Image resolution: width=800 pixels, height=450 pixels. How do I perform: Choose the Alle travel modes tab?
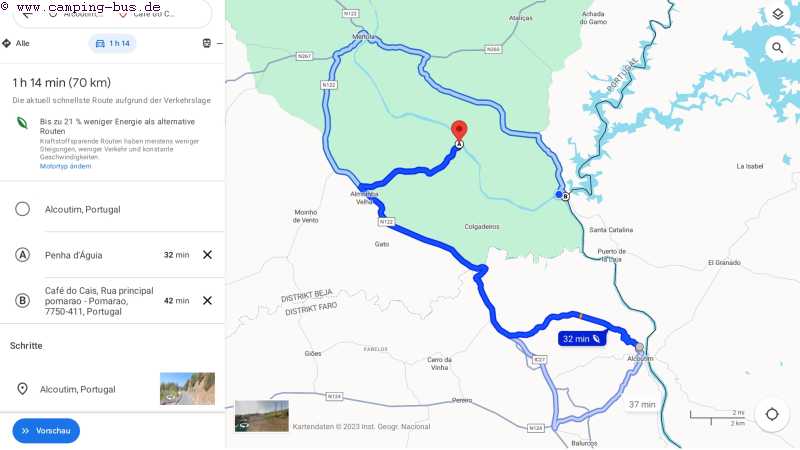tap(16, 43)
